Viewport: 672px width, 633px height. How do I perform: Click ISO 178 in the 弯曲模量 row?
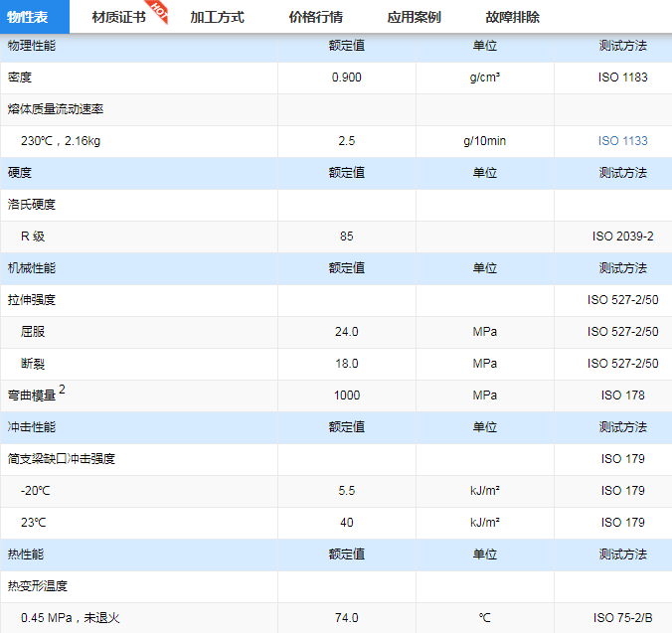point(622,396)
